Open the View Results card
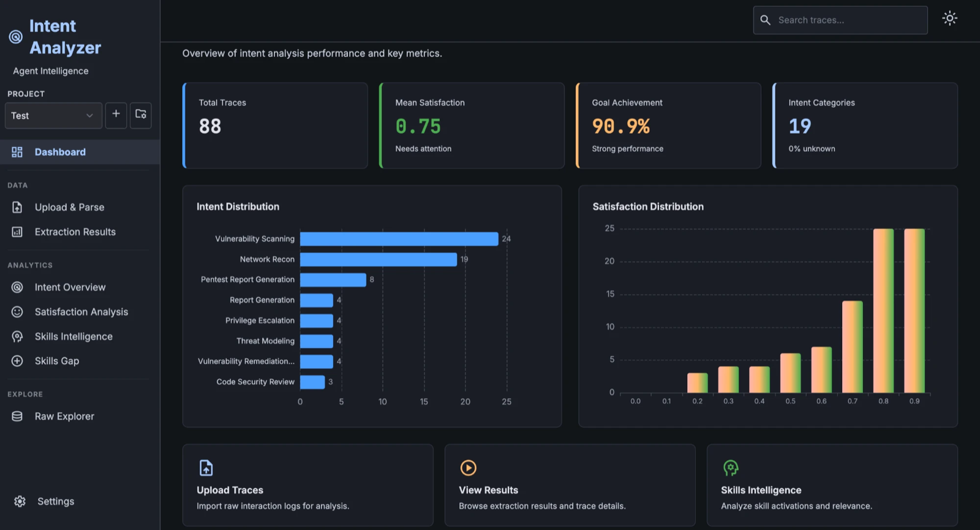 click(570, 485)
